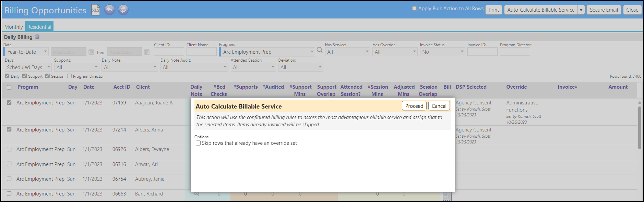
Task: Click Administrative Functions override text
Action: point(522,106)
